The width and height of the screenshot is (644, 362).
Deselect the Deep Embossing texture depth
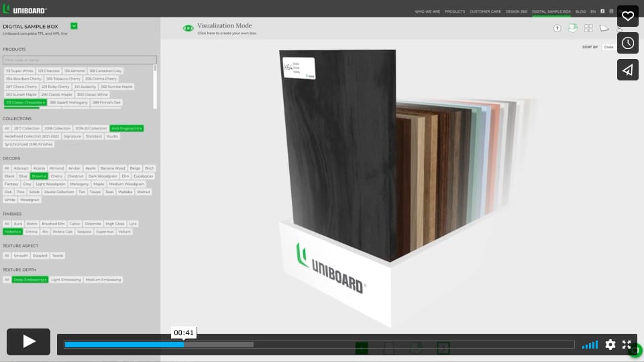[30, 280]
